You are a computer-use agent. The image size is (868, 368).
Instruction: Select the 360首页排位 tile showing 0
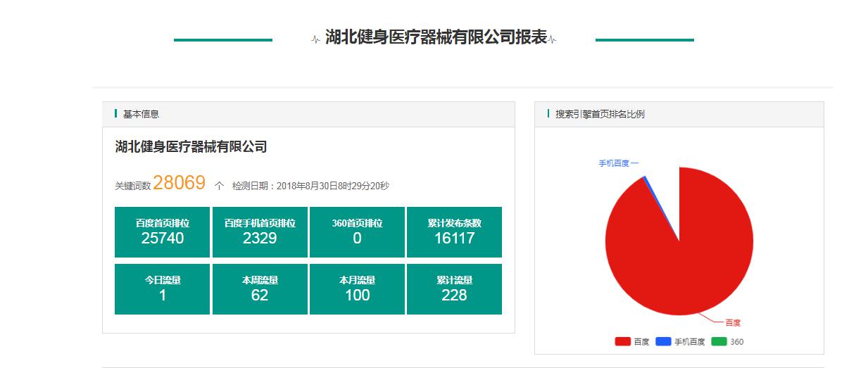pyautogui.click(x=357, y=231)
